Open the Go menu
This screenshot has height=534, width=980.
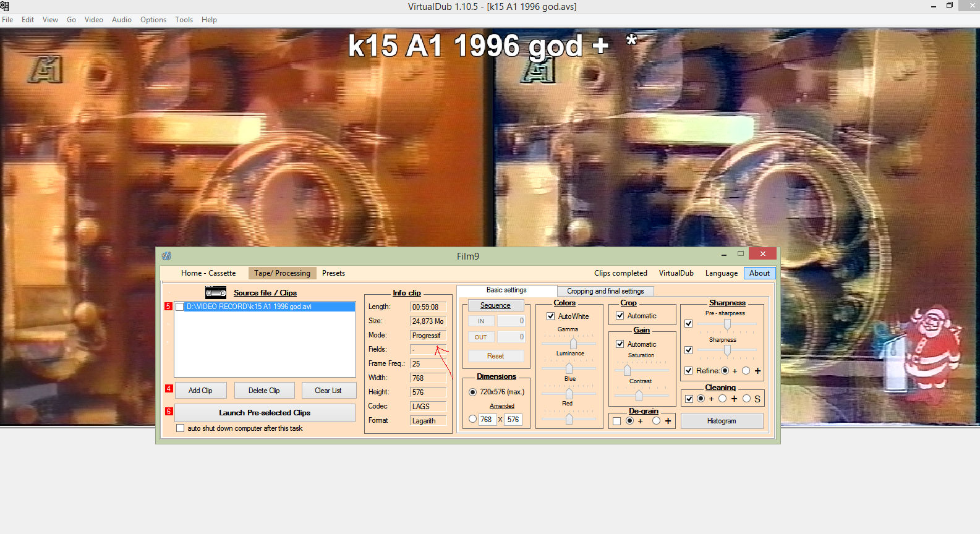click(x=72, y=20)
